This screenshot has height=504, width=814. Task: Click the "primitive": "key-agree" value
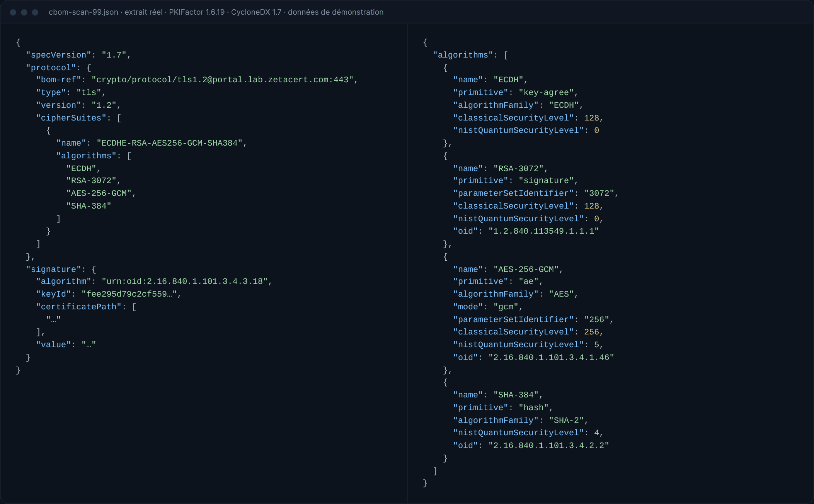tap(546, 92)
